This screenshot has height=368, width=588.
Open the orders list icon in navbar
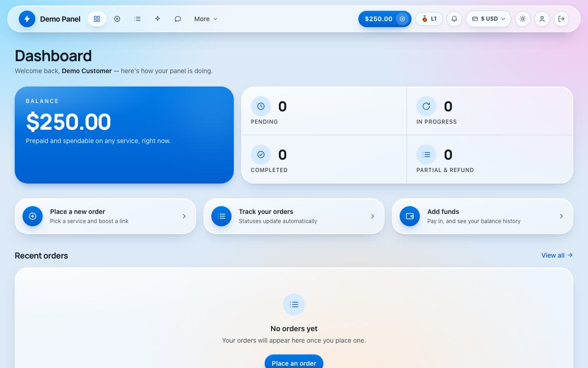pos(137,19)
